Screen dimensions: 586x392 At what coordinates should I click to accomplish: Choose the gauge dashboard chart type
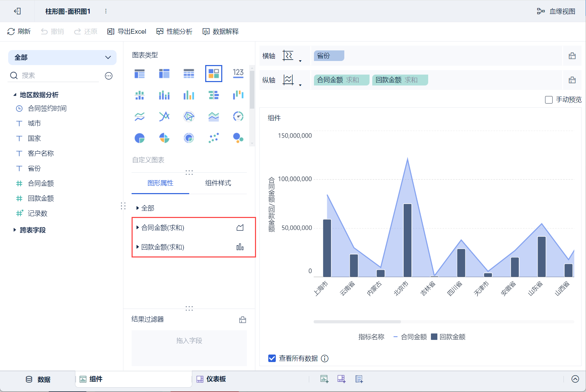click(x=238, y=116)
